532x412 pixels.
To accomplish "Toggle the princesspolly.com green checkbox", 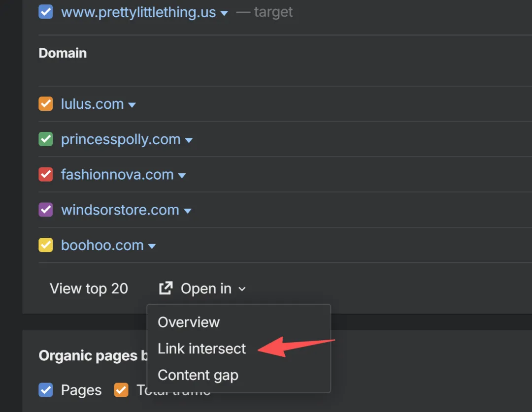I will pos(46,139).
